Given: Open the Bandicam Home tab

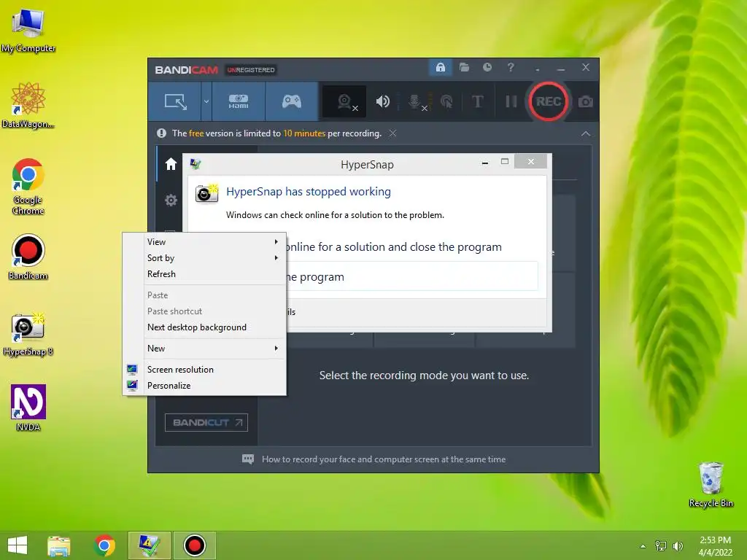Looking at the screenshot, I should point(171,164).
